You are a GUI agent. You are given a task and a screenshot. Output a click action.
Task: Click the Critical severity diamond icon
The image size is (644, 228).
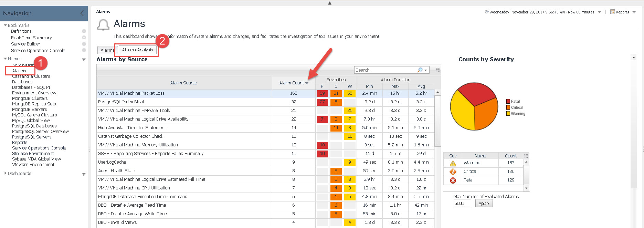tap(453, 172)
